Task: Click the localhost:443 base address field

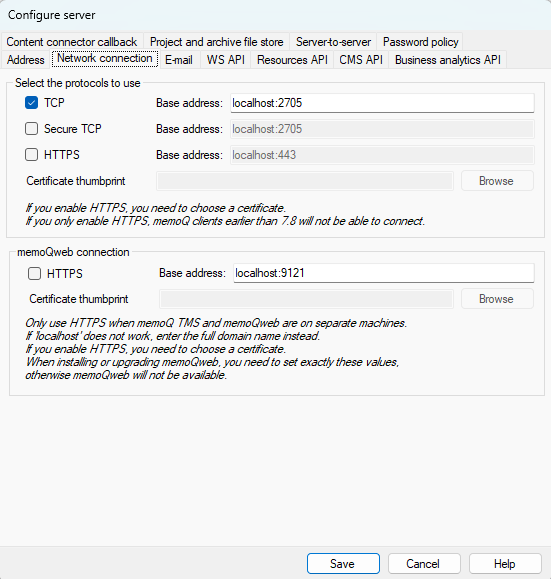Action: coord(382,155)
